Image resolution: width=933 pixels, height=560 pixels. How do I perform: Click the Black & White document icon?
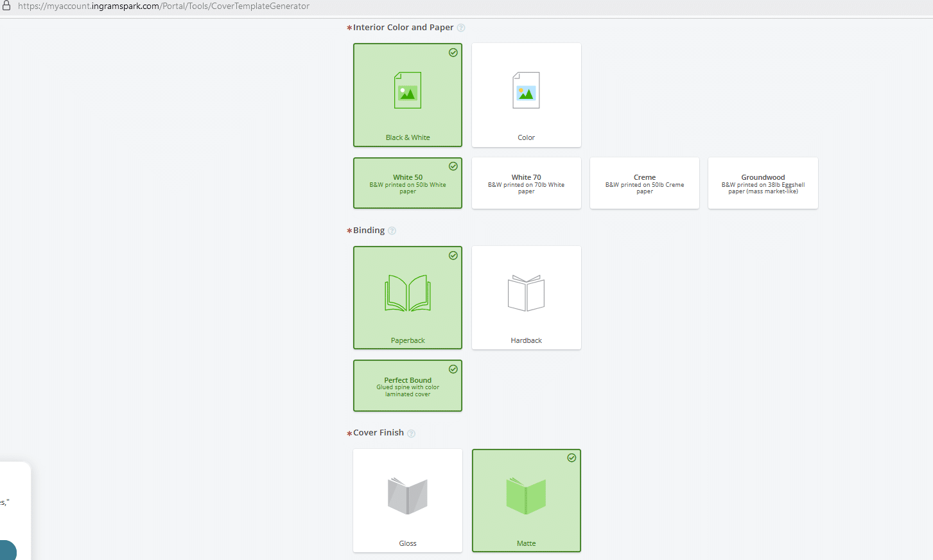[408, 90]
